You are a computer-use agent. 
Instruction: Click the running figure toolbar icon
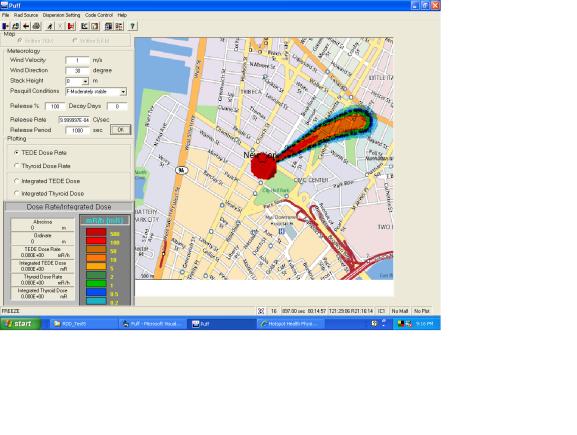(50, 26)
